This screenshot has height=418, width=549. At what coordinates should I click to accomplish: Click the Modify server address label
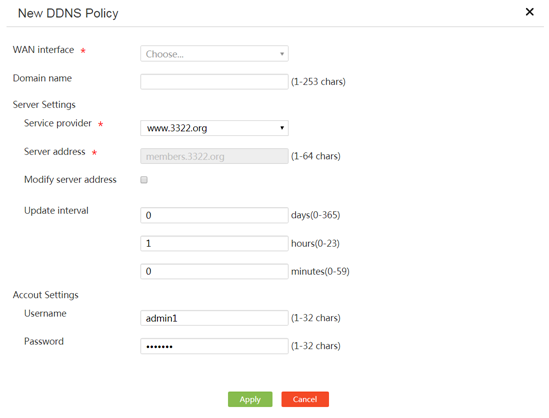[x=70, y=180]
